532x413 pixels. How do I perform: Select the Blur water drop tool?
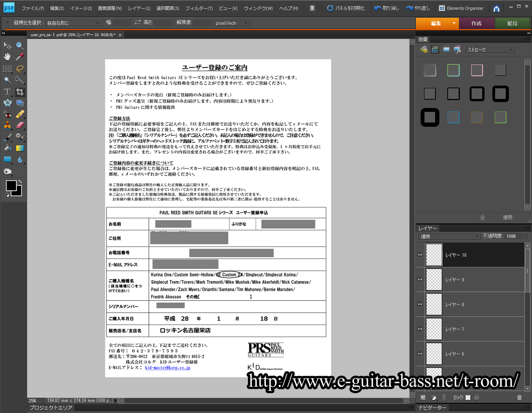pyautogui.click(x=20, y=160)
